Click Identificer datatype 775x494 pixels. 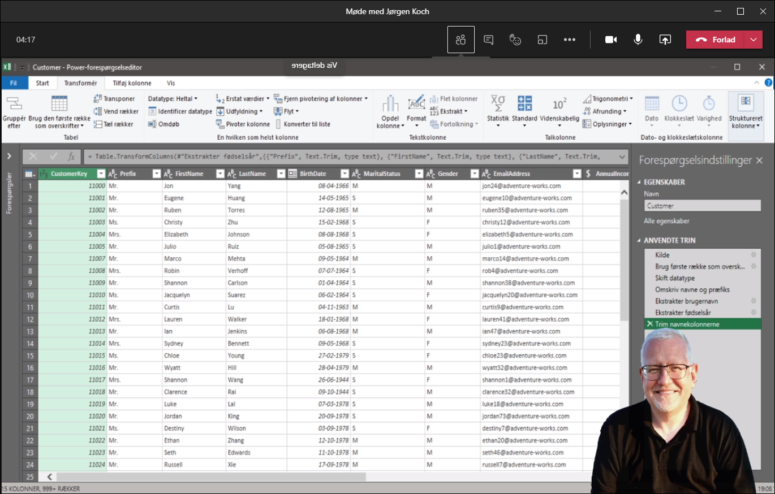[x=180, y=111]
